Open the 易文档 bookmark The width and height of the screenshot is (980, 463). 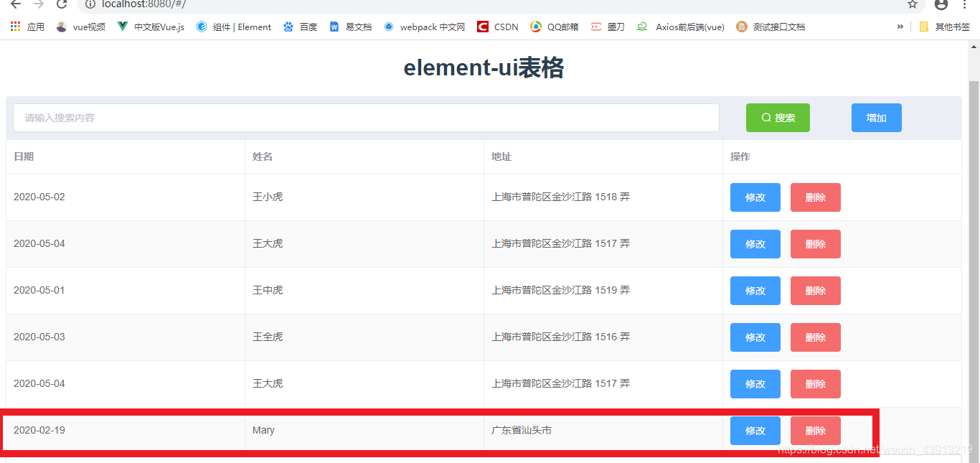click(351, 27)
